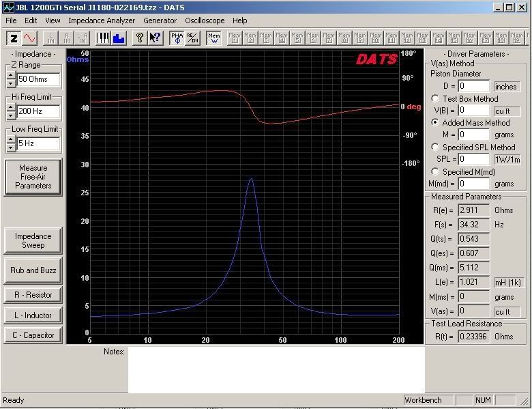Start an Impedance Sweep

coord(33,240)
